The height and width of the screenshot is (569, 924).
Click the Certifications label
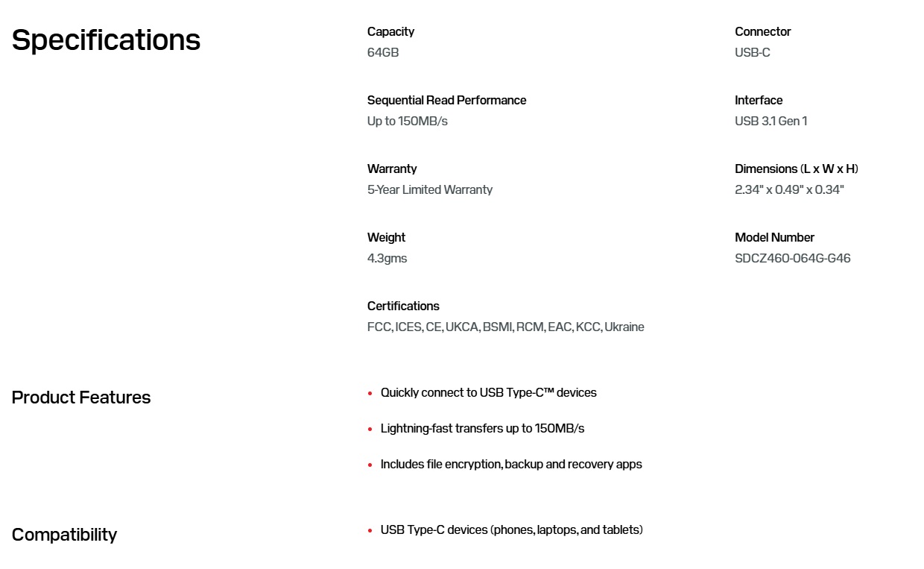(403, 306)
